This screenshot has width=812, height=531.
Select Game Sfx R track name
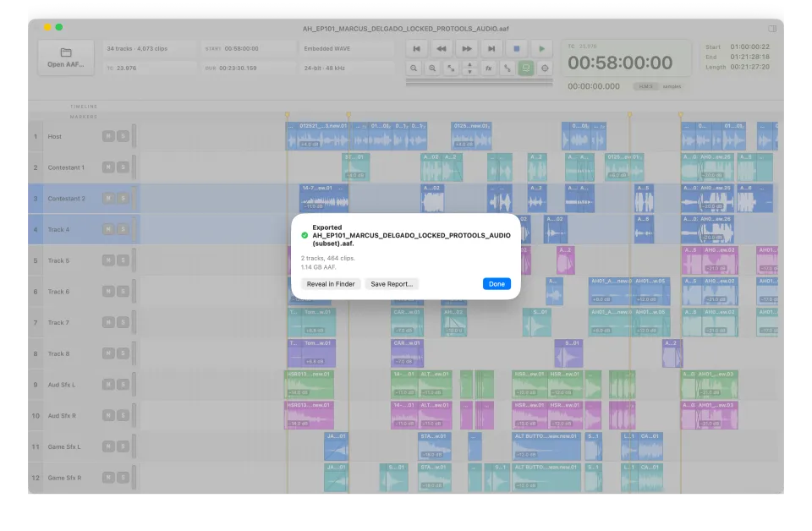64,478
